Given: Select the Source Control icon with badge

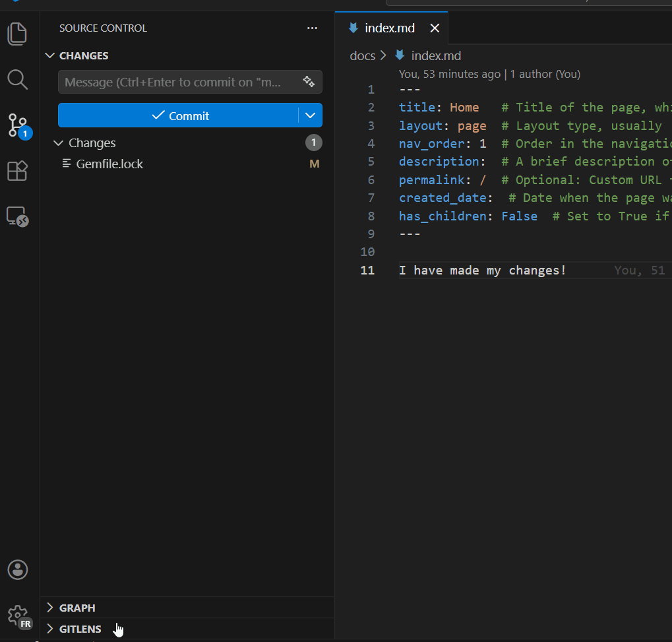Looking at the screenshot, I should (x=18, y=125).
